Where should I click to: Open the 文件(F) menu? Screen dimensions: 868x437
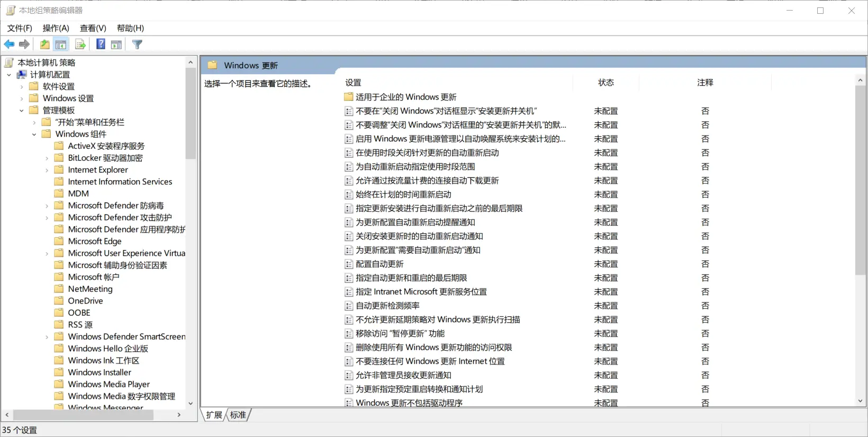click(x=20, y=28)
